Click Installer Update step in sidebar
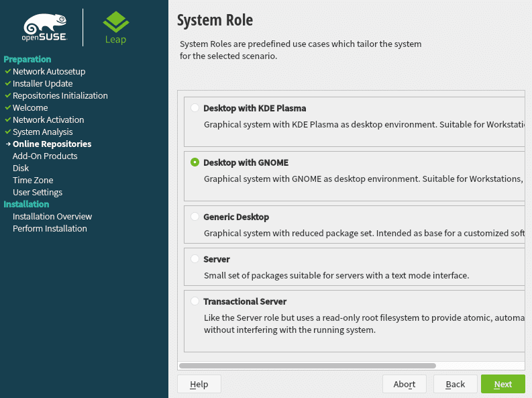This screenshot has height=398, width=532. [x=42, y=83]
